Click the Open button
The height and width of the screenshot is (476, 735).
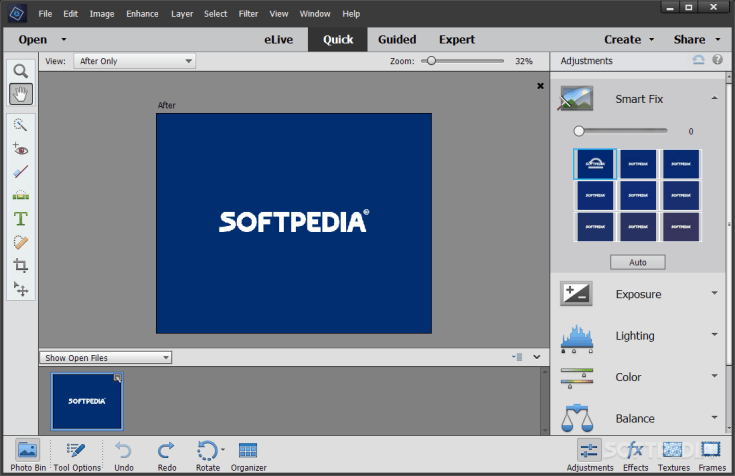coord(33,39)
